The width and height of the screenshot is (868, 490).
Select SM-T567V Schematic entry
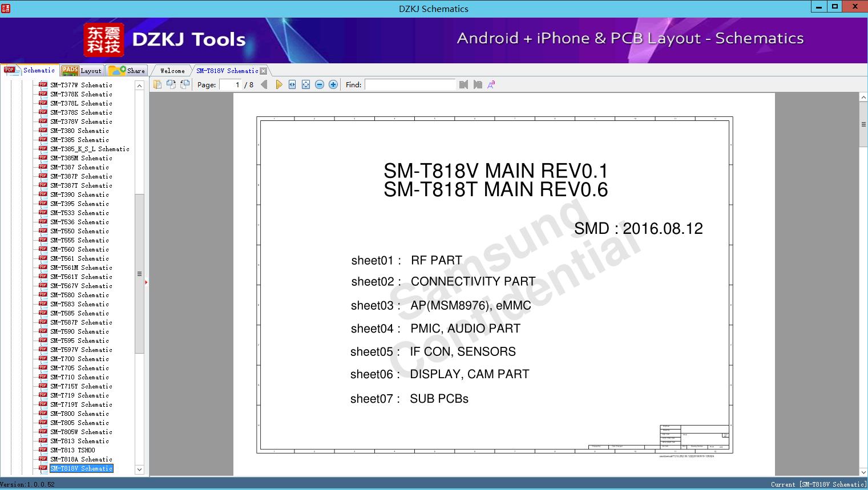click(x=81, y=286)
